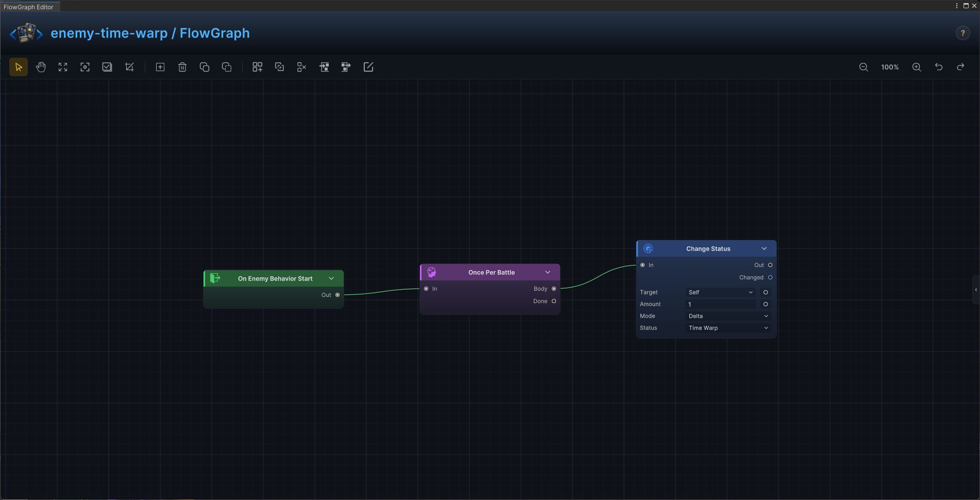Click the 100% zoom level label
The height and width of the screenshot is (500, 980).
tap(890, 67)
